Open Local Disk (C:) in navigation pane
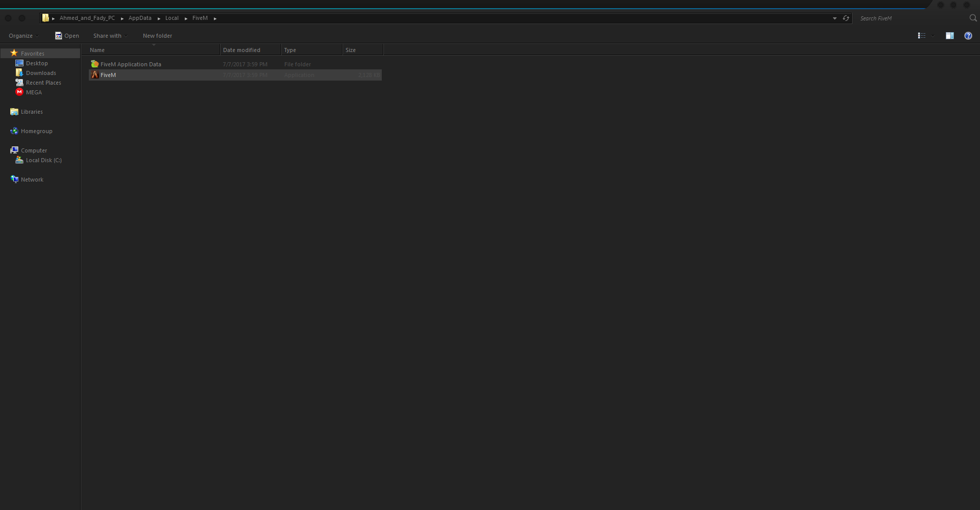 [44, 160]
